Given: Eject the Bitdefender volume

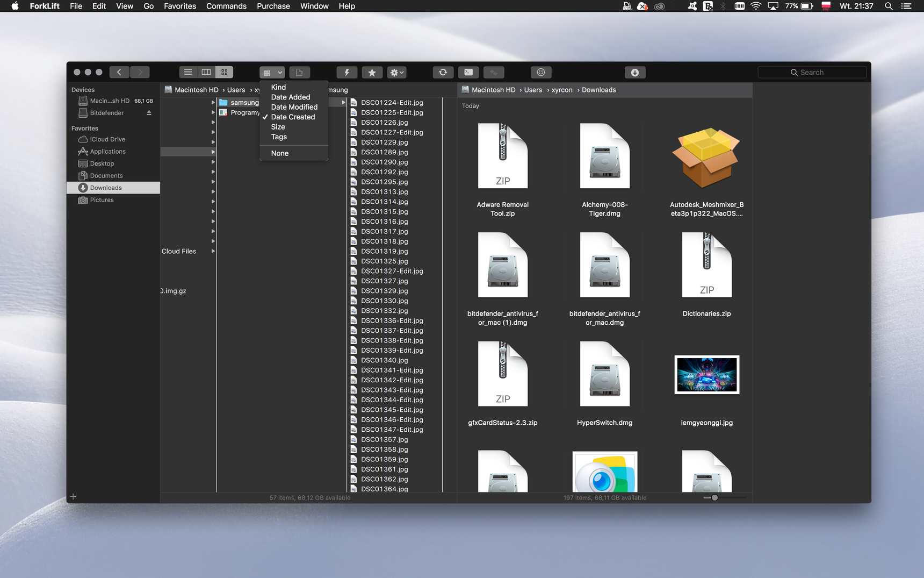Looking at the screenshot, I should click(x=149, y=113).
